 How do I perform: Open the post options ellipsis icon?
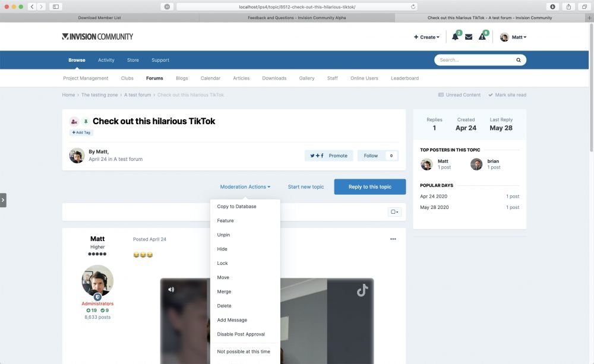point(393,239)
